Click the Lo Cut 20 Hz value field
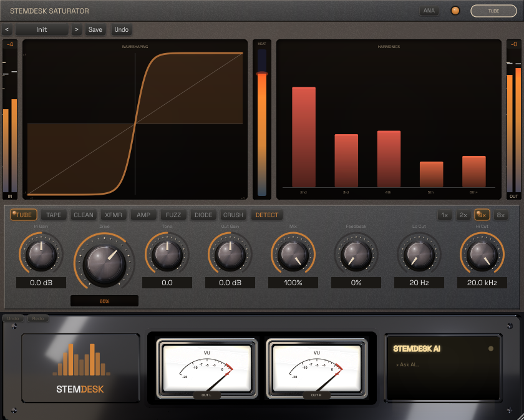The image size is (524, 420). coord(419,283)
